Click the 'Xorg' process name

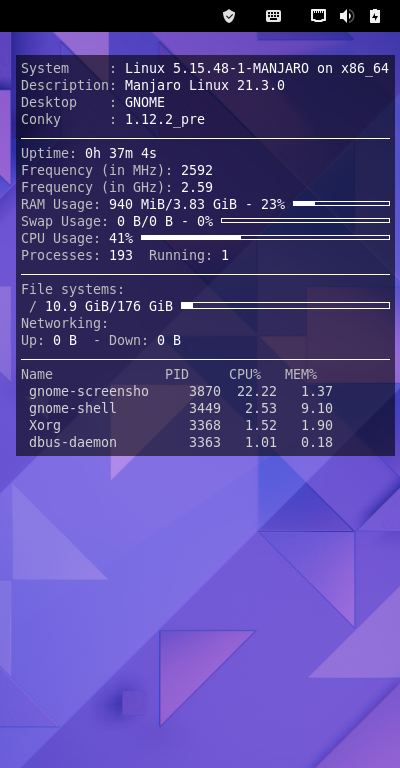45,426
